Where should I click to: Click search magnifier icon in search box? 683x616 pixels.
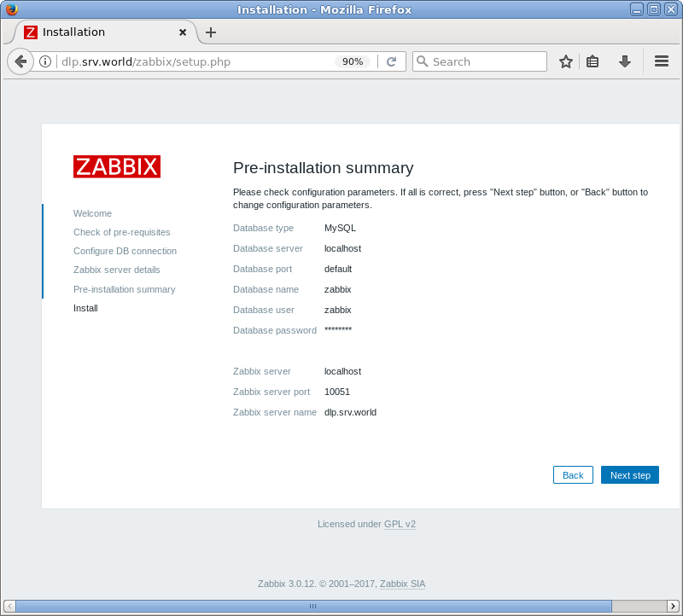point(422,61)
